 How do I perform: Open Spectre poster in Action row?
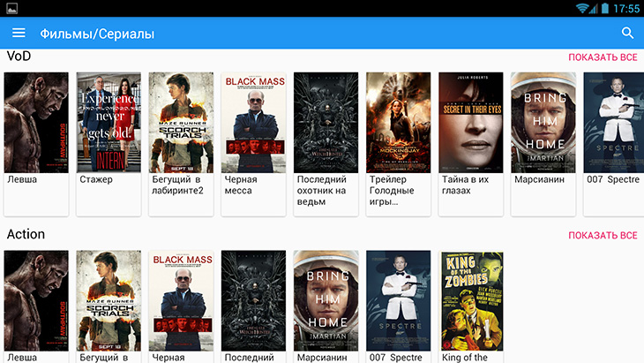coord(399,300)
